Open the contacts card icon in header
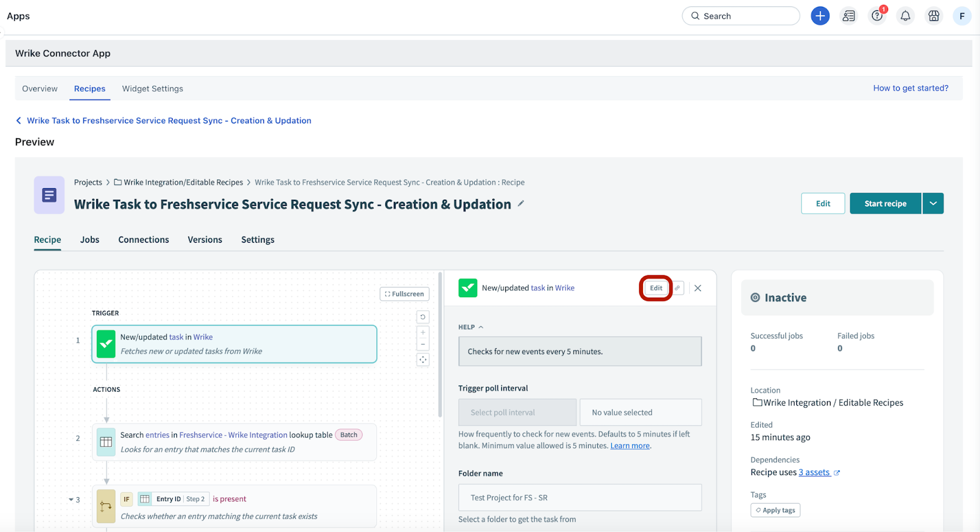This screenshot has height=532, width=980. 849,16
